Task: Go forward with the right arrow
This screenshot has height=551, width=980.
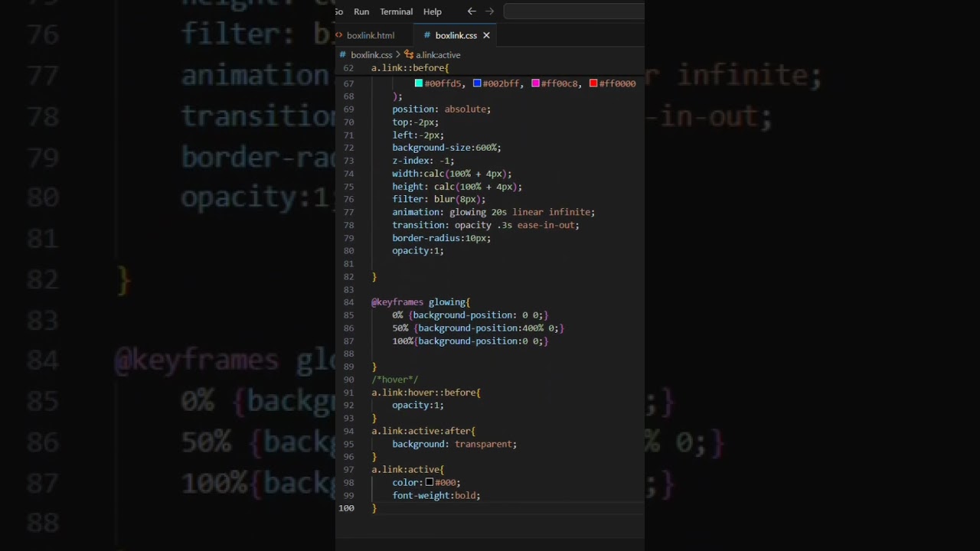Action: click(x=489, y=11)
